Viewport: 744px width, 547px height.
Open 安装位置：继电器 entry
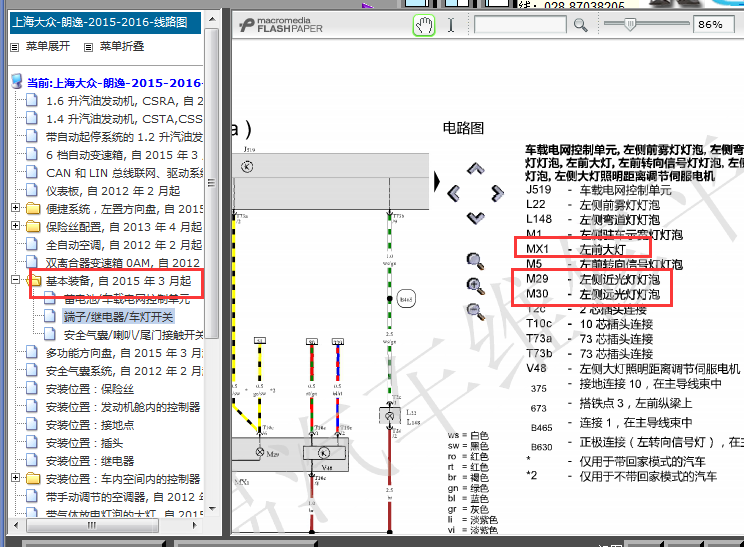coord(90,462)
